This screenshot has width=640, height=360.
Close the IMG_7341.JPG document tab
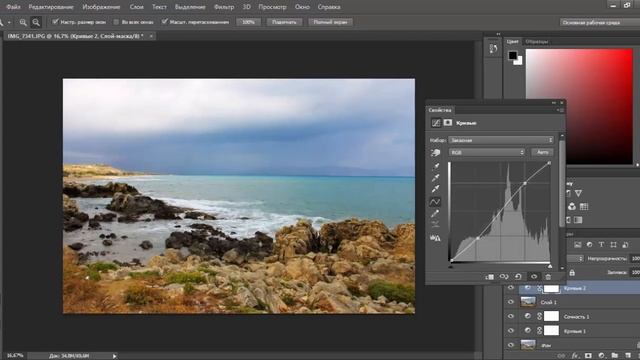click(x=151, y=36)
